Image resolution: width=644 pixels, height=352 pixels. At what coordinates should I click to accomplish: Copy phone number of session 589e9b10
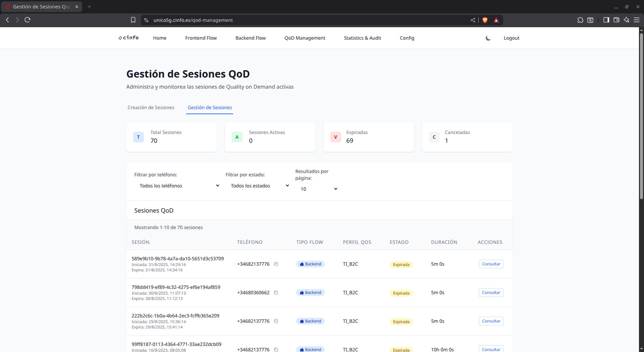276,264
